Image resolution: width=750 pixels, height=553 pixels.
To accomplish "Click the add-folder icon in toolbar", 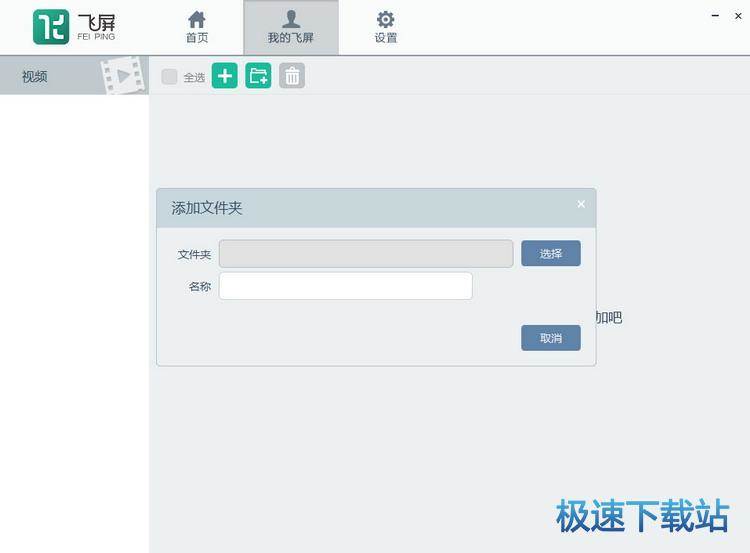I will (258, 76).
